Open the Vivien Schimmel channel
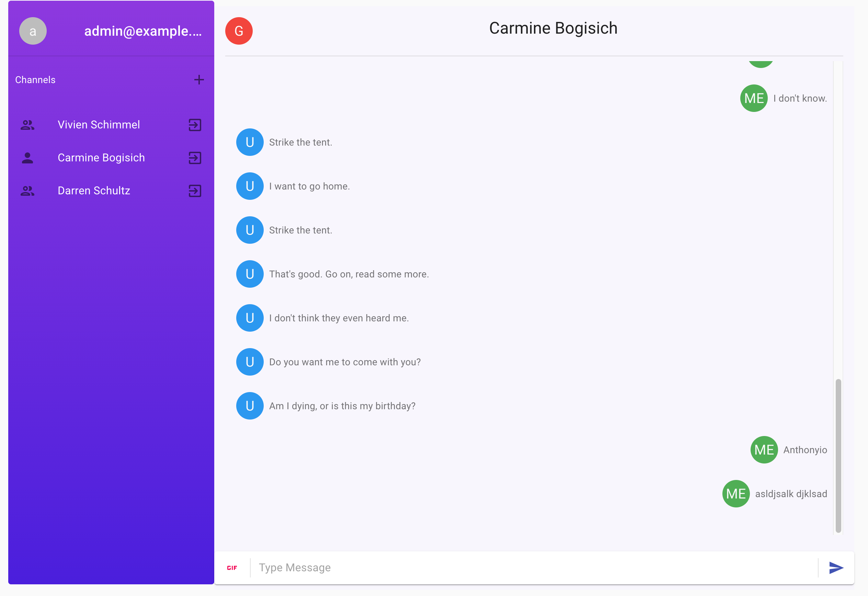This screenshot has width=868, height=596. point(99,125)
